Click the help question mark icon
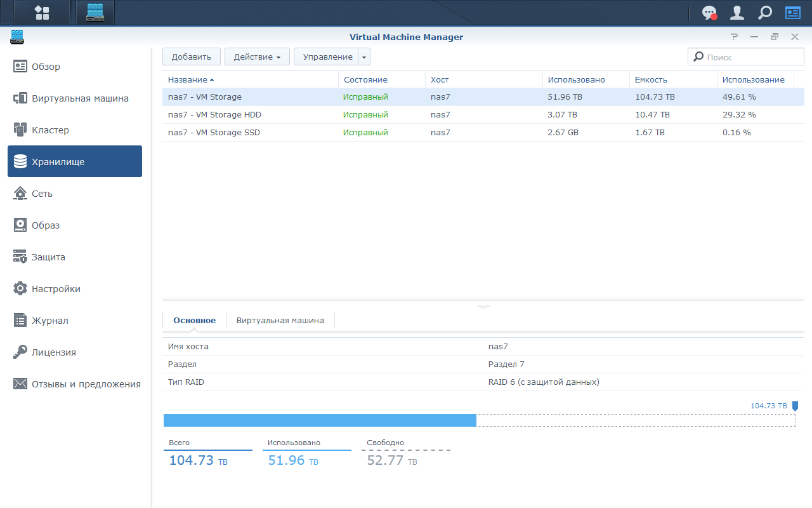This screenshot has height=508, width=812. point(734,37)
